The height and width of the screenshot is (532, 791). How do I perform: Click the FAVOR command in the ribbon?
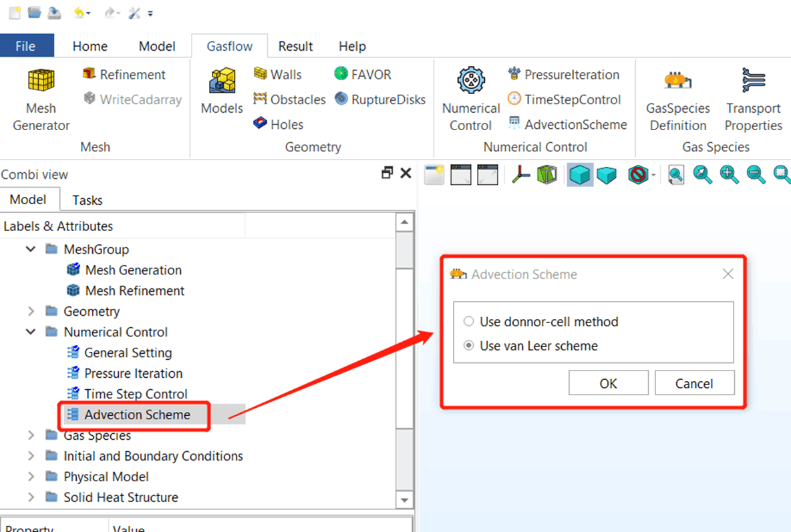363,74
